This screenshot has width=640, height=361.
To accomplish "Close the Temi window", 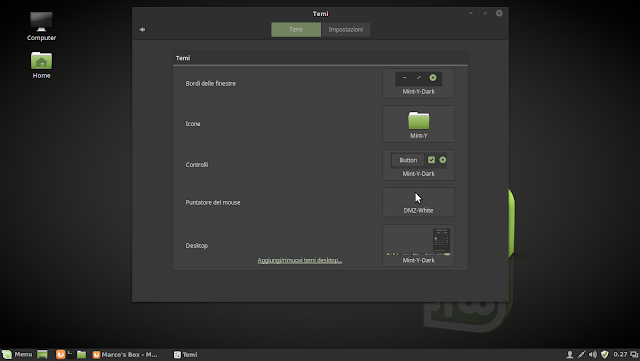I will click(499, 13).
